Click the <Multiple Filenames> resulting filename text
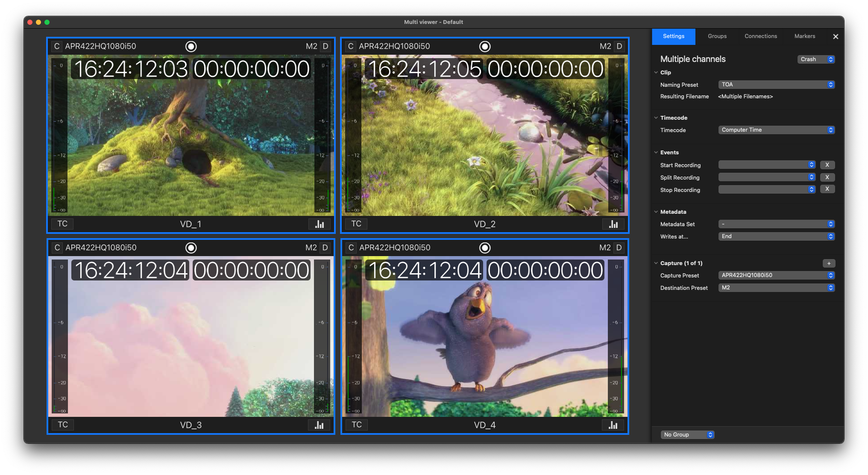Viewport: 868px width, 475px height. 745,97
